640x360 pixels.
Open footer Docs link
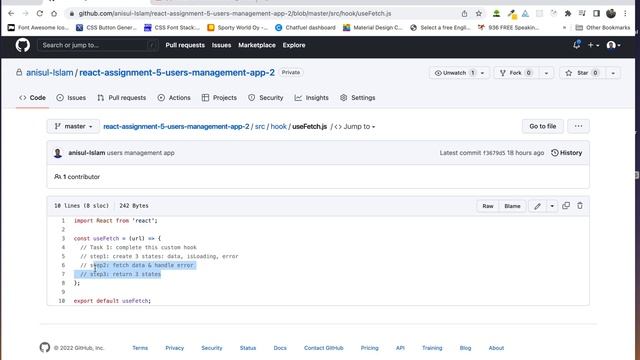pos(280,348)
